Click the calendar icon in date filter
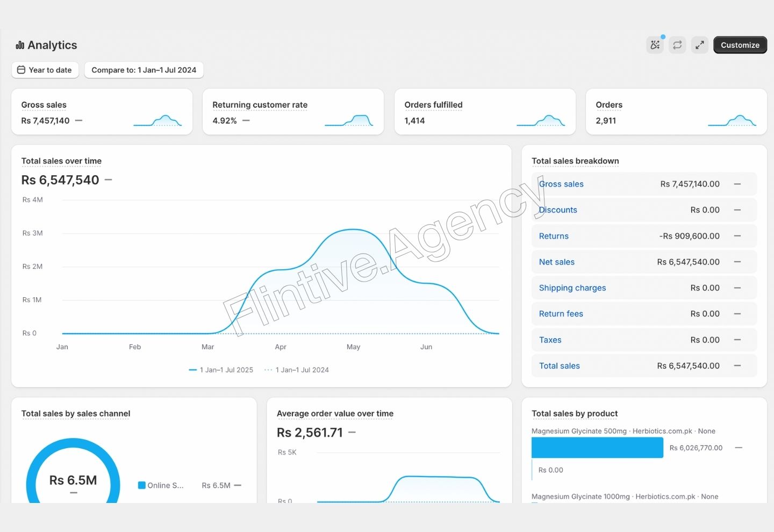The width and height of the screenshot is (774, 532). (21, 70)
